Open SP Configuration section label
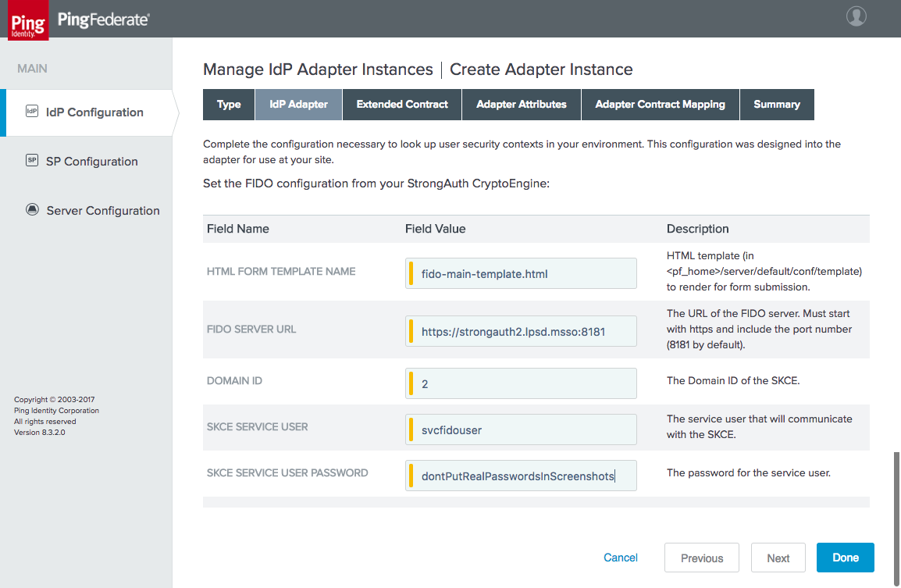Image resolution: width=901 pixels, height=588 pixels. point(92,162)
